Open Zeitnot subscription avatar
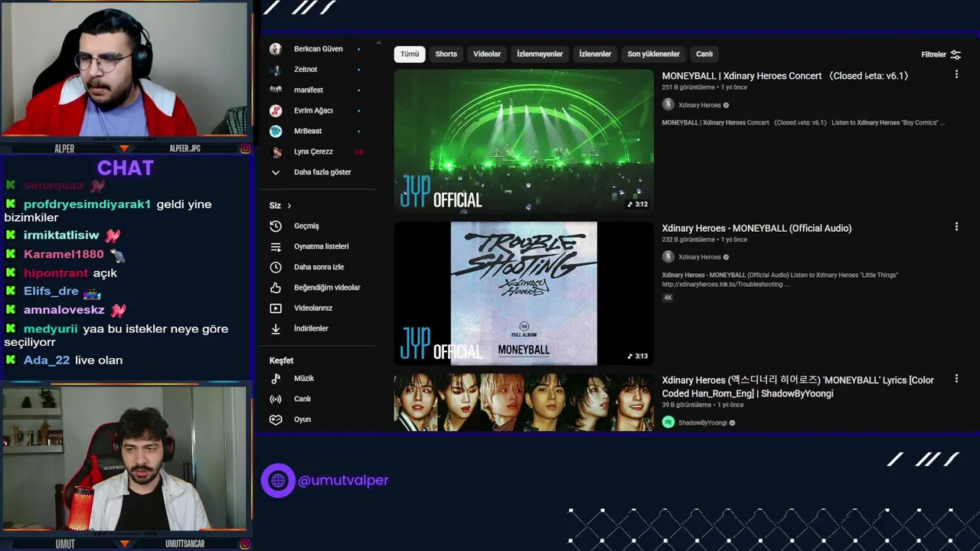Image resolution: width=980 pixels, height=551 pixels. click(276, 70)
